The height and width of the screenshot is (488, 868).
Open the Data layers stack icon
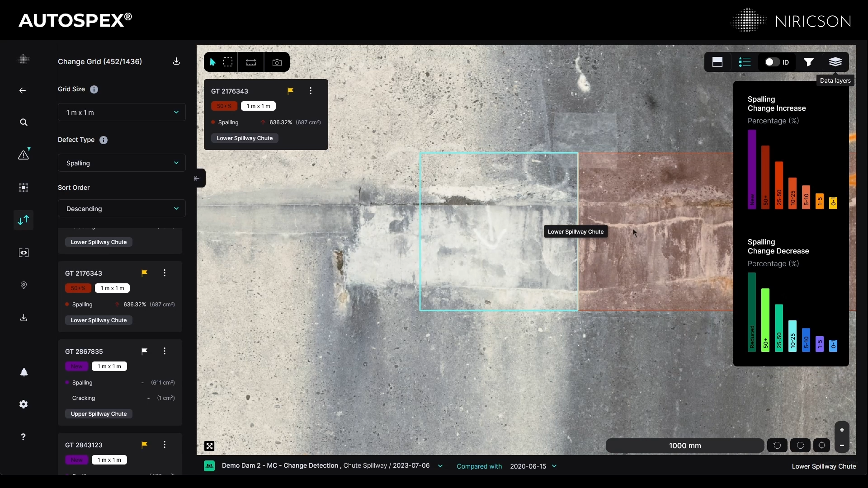(835, 62)
